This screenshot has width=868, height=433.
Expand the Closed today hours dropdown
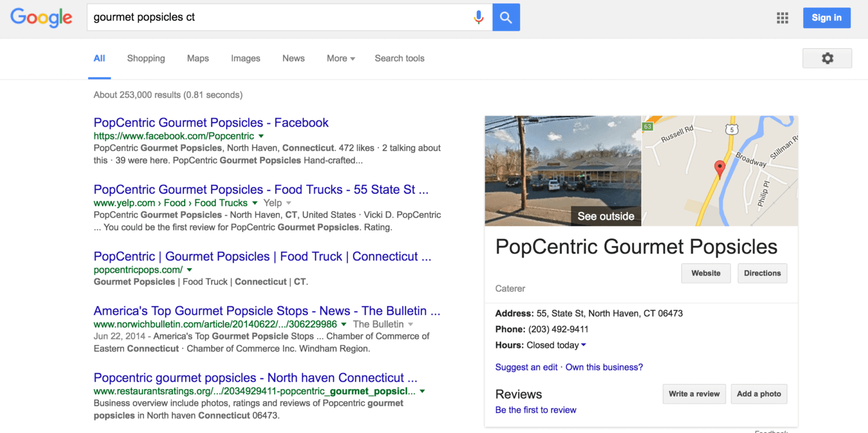pyautogui.click(x=583, y=346)
